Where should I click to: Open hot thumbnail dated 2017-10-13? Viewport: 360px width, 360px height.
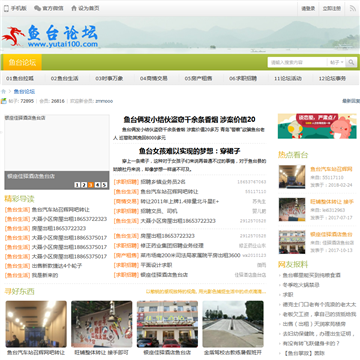pyautogui.click(x=292, y=242)
